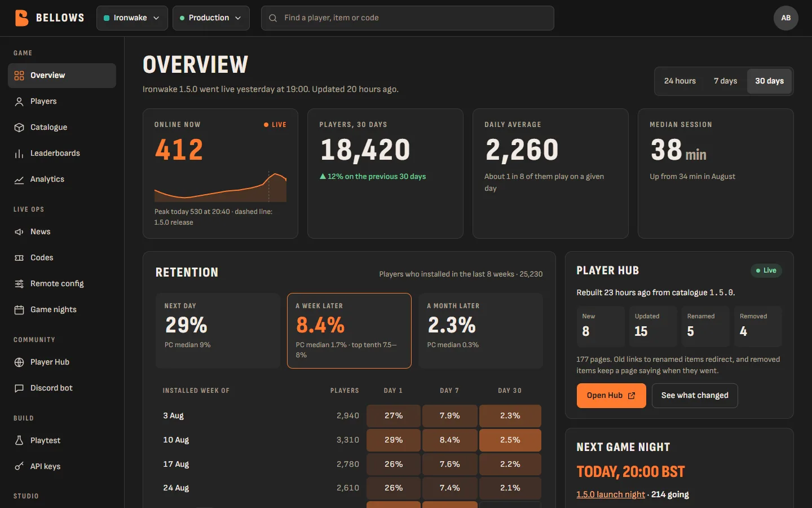This screenshot has width=812, height=508.
Task: Click the 17 Aug Day 7 cell
Action: 450,465
